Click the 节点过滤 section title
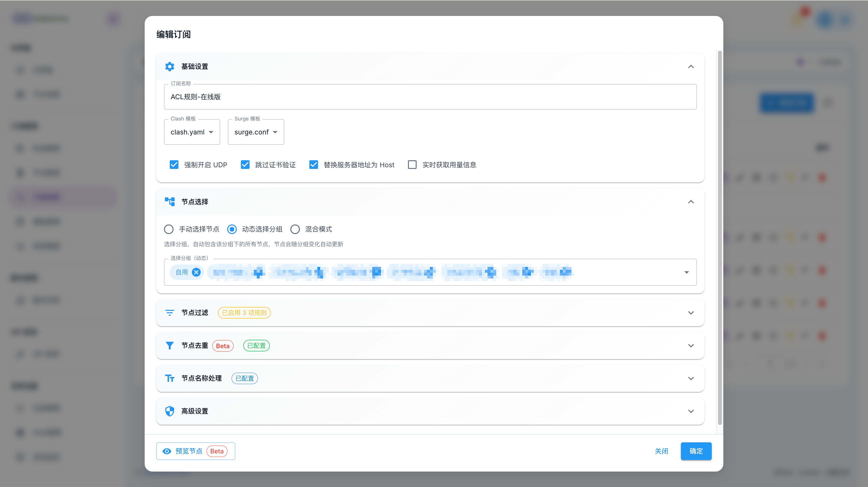The image size is (868, 487). tap(194, 313)
